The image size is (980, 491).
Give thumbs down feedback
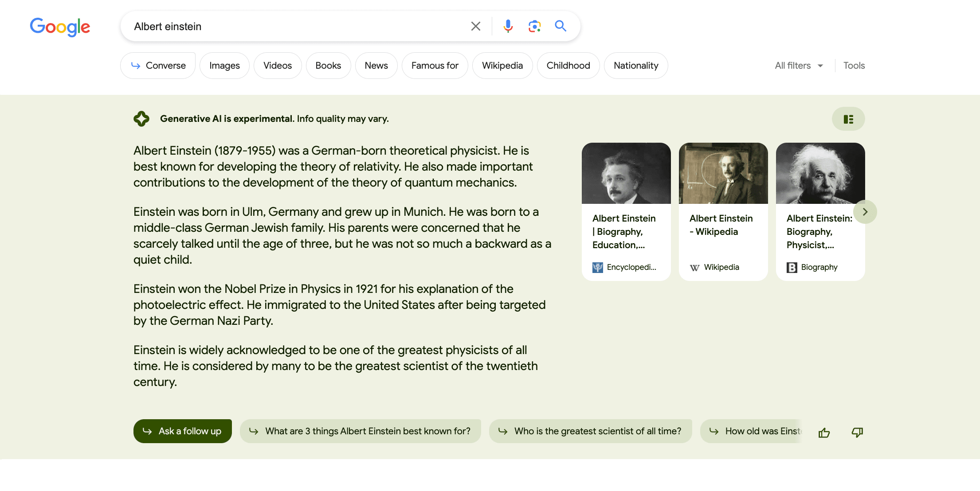(857, 433)
